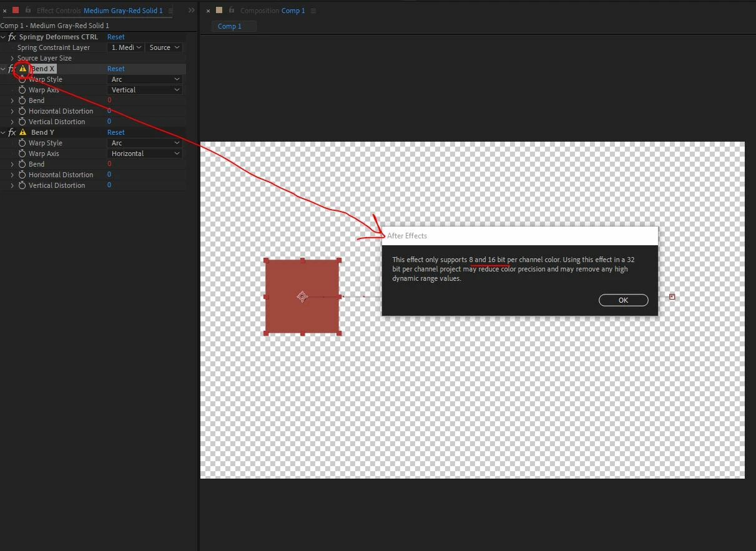Click Bend X Vertical Distortion value 0
The height and width of the screenshot is (551, 756).
pyautogui.click(x=109, y=122)
